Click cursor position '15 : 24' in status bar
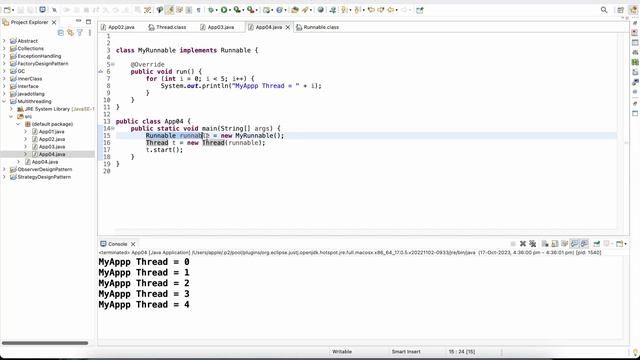Viewport: 640px width, 360px height. [x=462, y=351]
